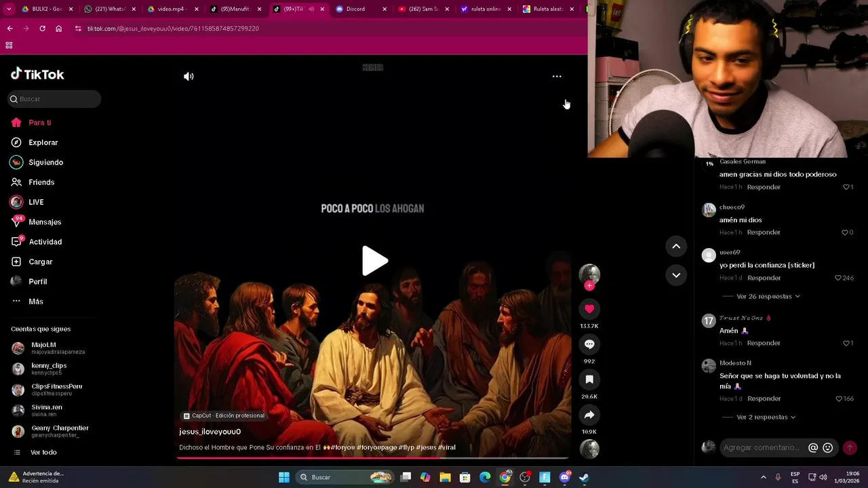This screenshot has width=868, height=488.
Task: Mute the TikTok video sound
Action: (x=189, y=77)
